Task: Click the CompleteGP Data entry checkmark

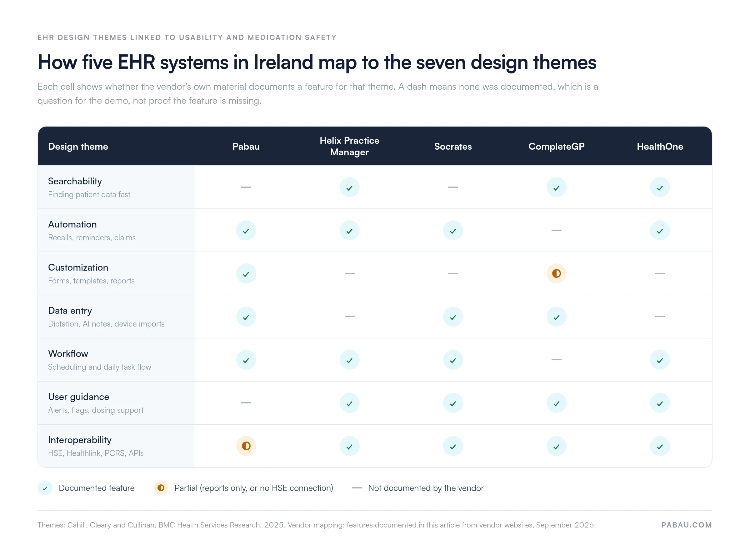Action: (556, 317)
